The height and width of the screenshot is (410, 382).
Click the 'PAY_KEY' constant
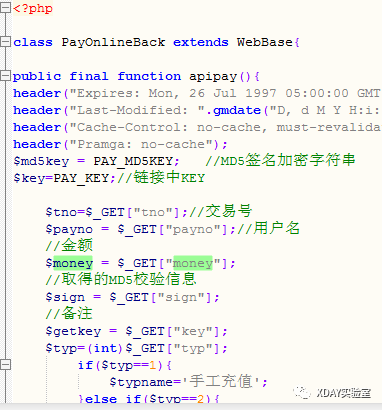pyautogui.click(x=81, y=178)
